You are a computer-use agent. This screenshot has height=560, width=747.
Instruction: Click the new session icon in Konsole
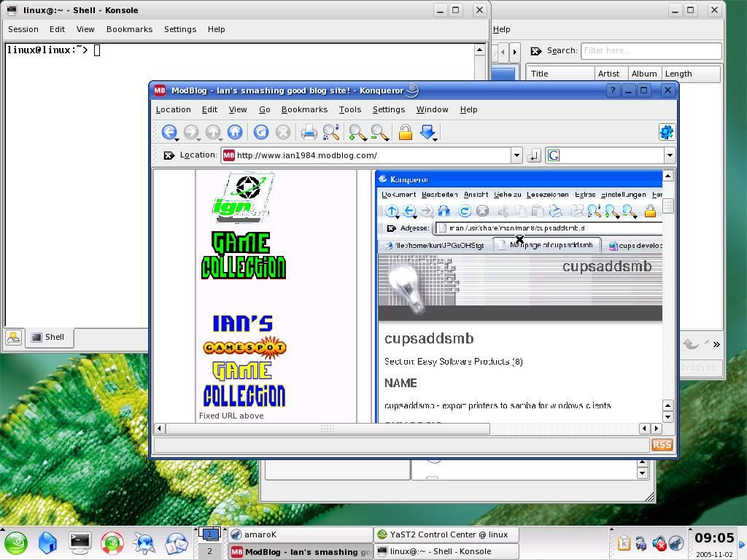pyautogui.click(x=14, y=337)
